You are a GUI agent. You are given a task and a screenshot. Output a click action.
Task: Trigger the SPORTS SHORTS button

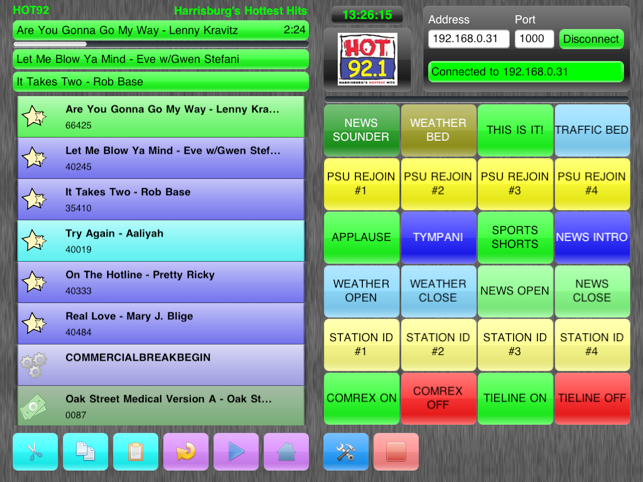[x=515, y=238]
